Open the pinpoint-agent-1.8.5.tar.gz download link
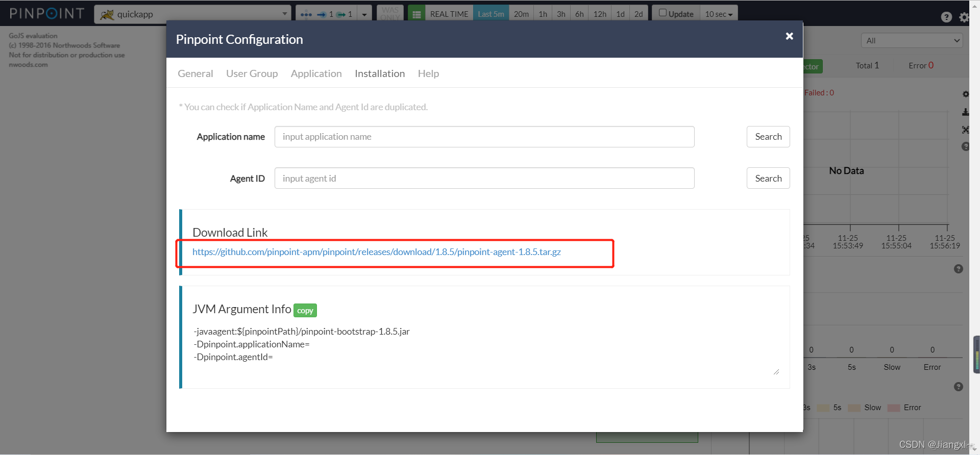The height and width of the screenshot is (455, 980). click(377, 252)
